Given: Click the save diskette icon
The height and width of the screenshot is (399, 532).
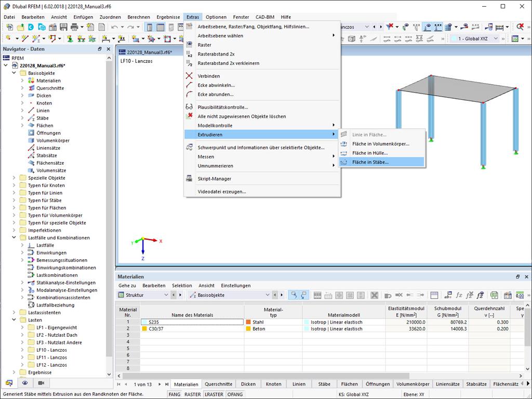Looking at the screenshot, I should [63, 27].
